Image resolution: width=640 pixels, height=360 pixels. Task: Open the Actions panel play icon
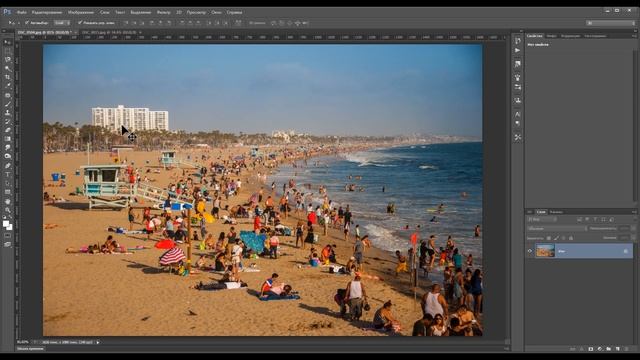click(x=518, y=50)
